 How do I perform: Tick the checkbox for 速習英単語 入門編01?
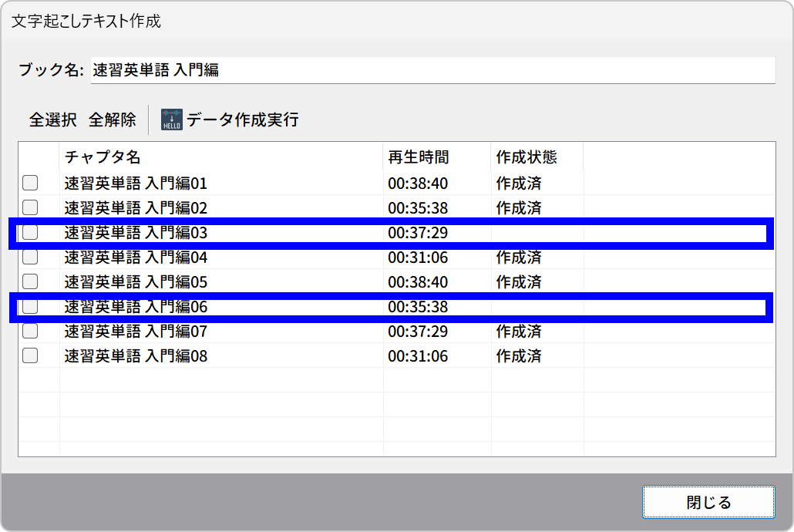(30, 183)
